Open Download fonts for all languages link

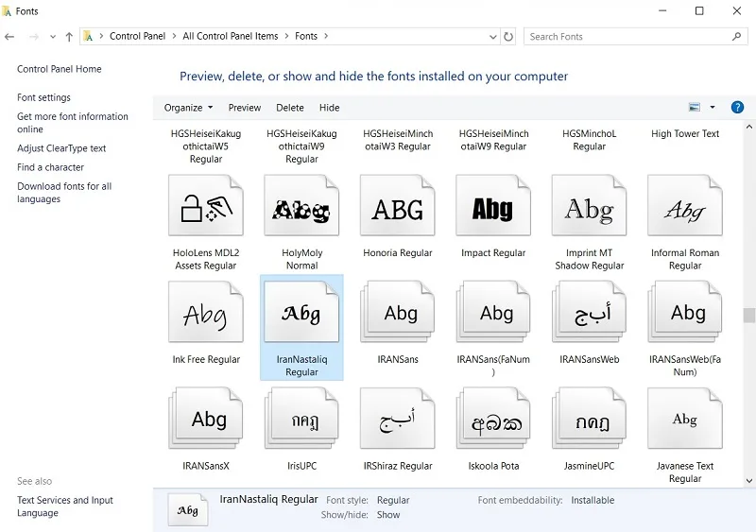(x=64, y=193)
